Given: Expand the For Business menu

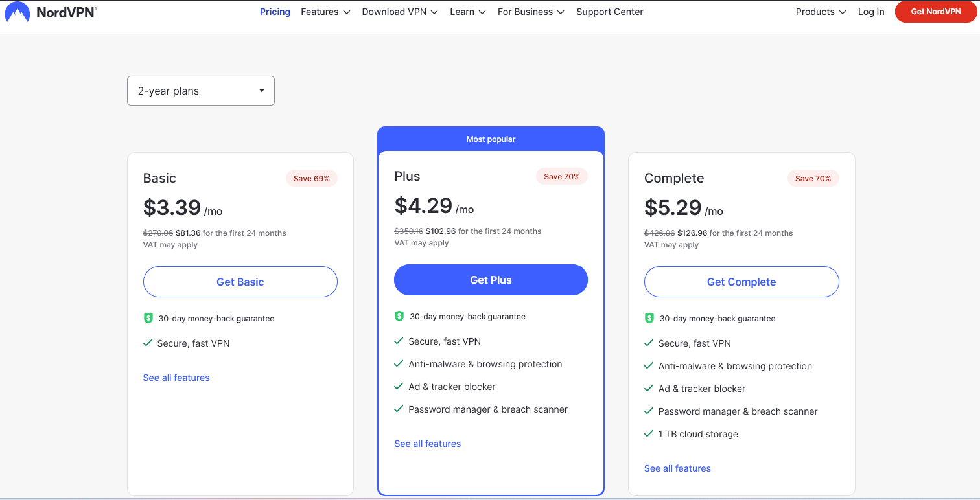Looking at the screenshot, I should 531,12.
